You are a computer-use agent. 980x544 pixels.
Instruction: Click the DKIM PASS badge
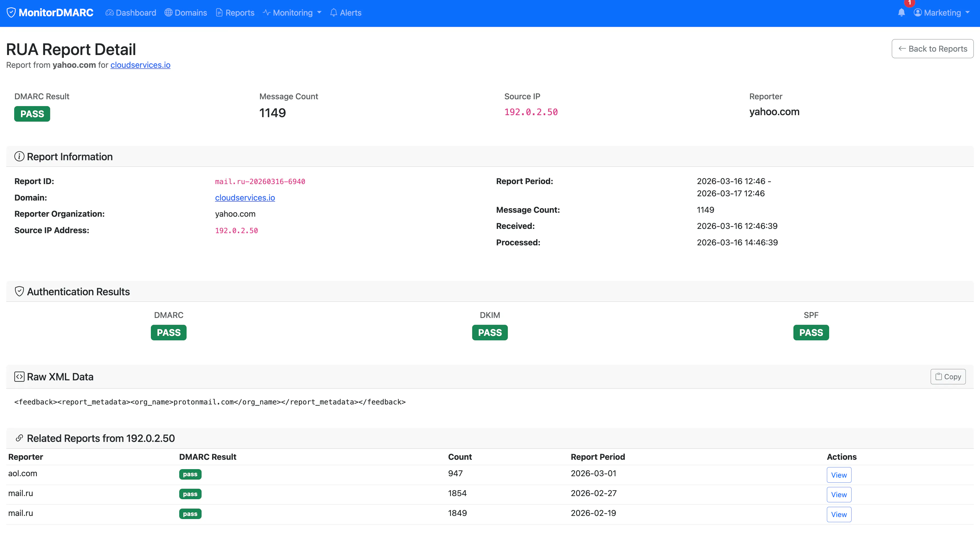490,332
